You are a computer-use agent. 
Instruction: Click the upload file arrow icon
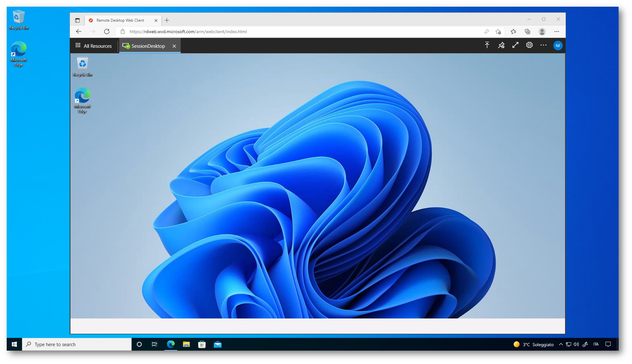pos(487,45)
